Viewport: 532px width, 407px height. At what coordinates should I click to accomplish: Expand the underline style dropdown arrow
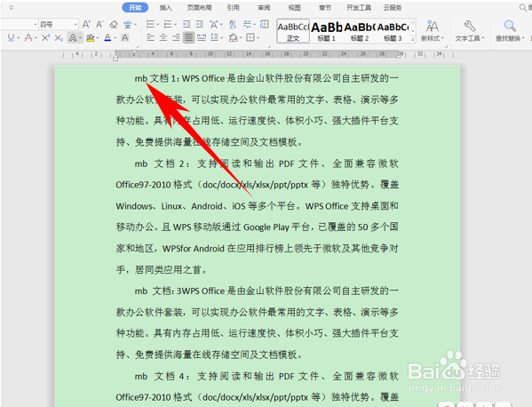(x=19, y=37)
